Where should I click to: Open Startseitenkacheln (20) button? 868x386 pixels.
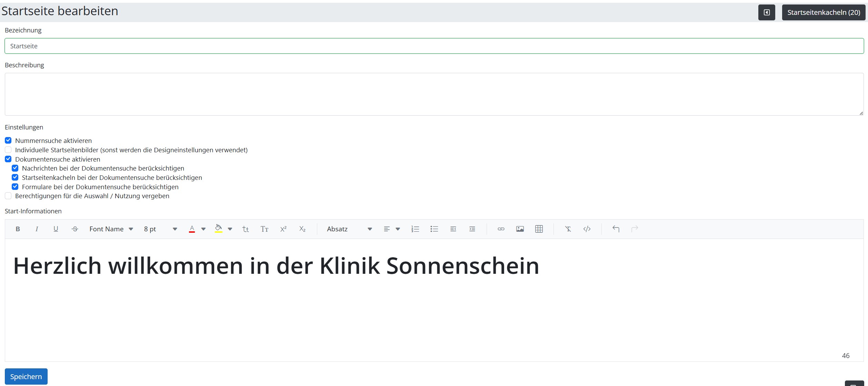[x=824, y=12]
